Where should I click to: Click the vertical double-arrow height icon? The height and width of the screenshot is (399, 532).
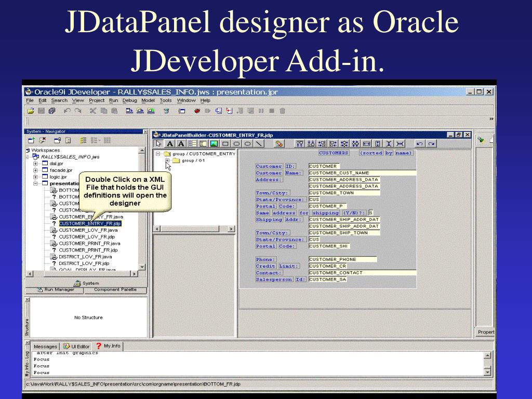pos(378,143)
